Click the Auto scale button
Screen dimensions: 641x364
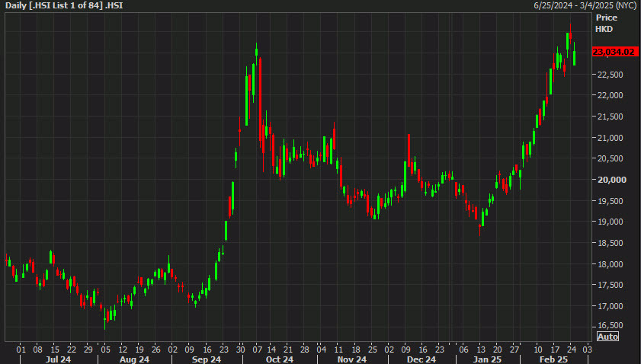(x=607, y=337)
